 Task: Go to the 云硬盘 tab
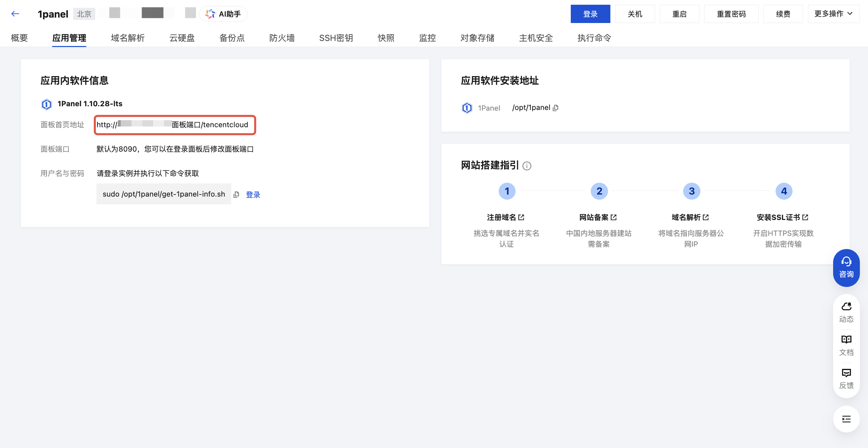(x=182, y=38)
